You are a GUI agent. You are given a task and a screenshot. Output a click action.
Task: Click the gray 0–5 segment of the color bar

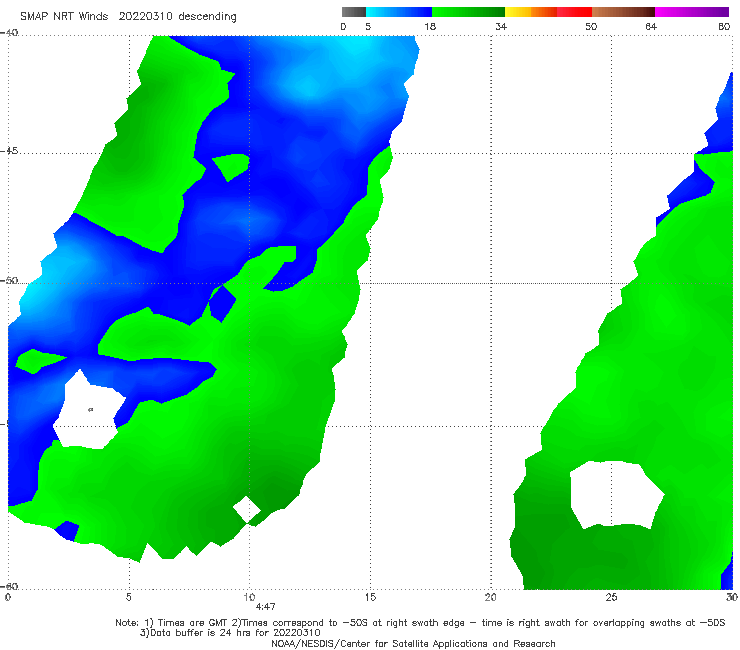pyautogui.click(x=354, y=12)
